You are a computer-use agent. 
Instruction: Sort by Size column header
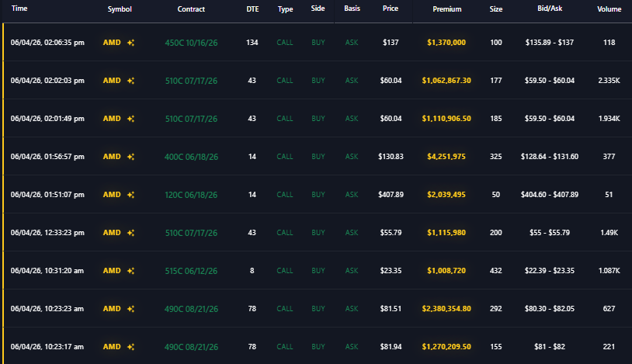point(496,9)
